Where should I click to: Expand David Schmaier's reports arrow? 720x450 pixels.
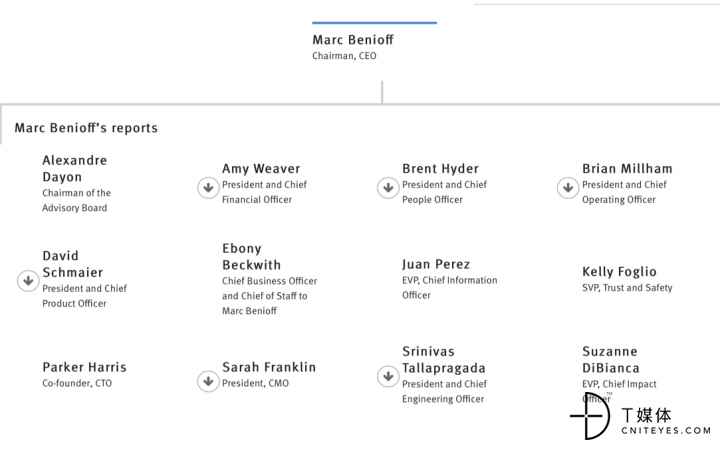pos(28,281)
